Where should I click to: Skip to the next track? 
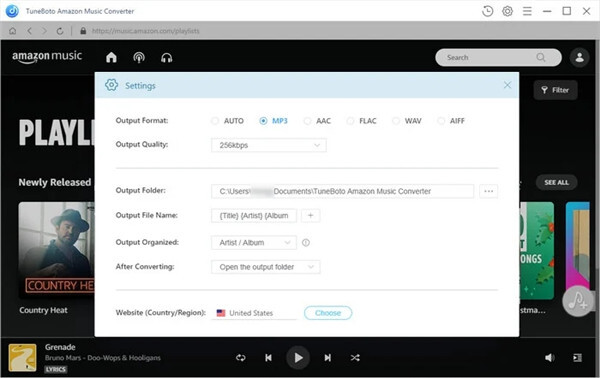click(328, 358)
